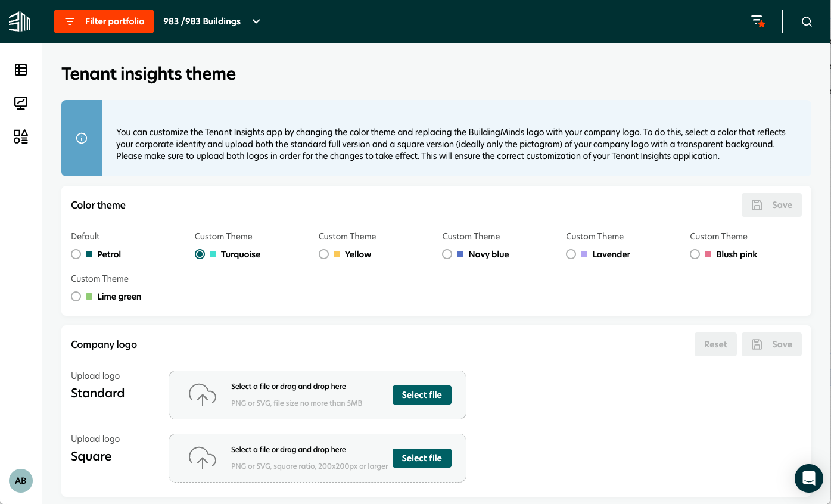Click the Tenant insights theme heading
This screenshot has width=831, height=504.
click(149, 74)
